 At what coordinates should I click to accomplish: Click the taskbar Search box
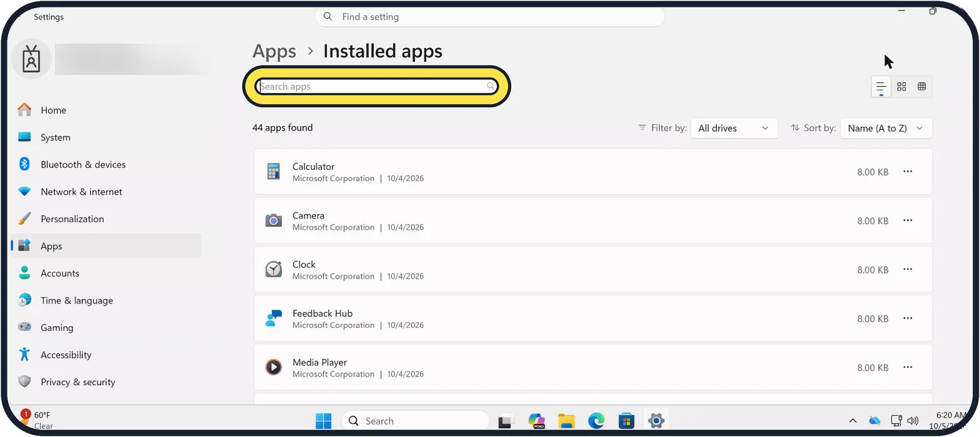click(x=415, y=421)
